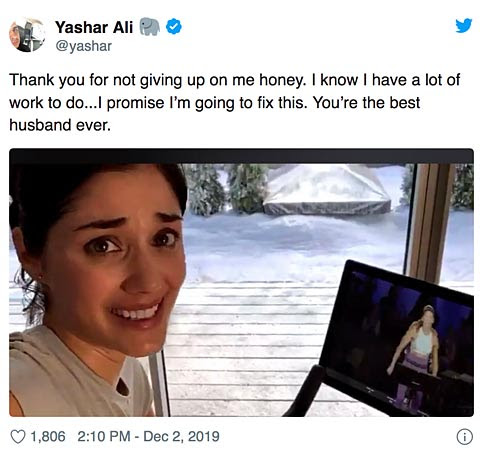Screen dimensions: 480x454
Task: Click the blue verified checkmark badge
Action: tap(174, 27)
